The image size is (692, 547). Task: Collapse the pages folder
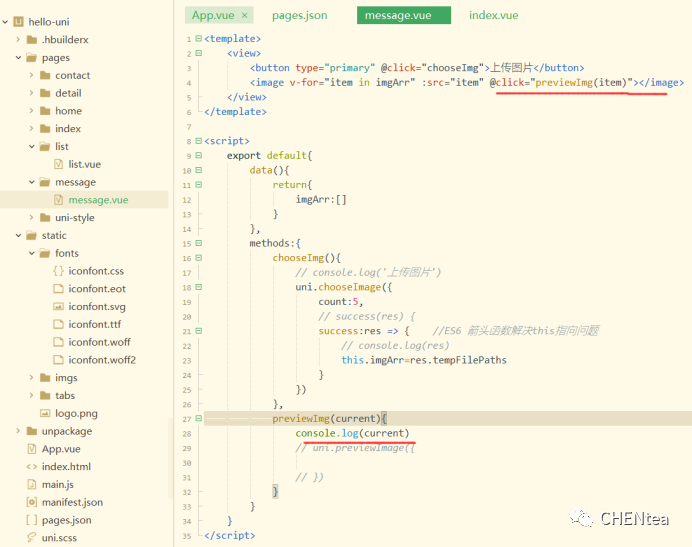[18, 58]
